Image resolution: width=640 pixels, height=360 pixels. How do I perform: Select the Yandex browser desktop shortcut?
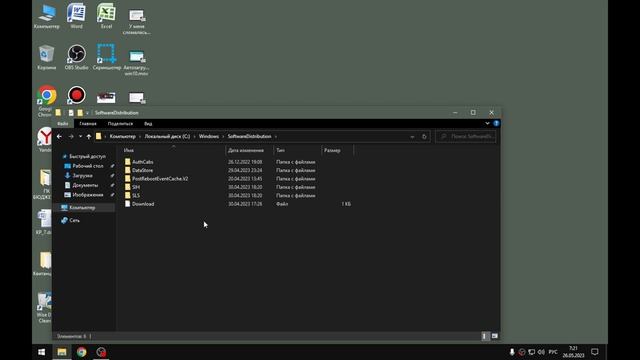[x=45, y=140]
